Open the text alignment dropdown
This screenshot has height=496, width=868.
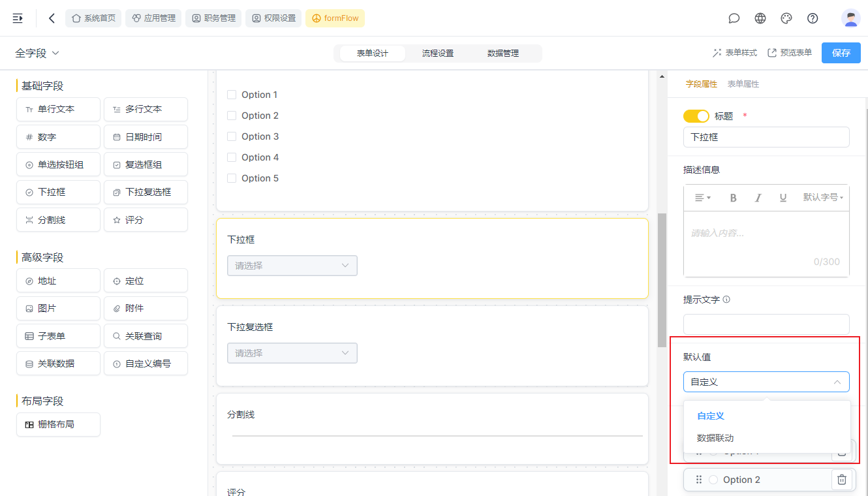(702, 197)
